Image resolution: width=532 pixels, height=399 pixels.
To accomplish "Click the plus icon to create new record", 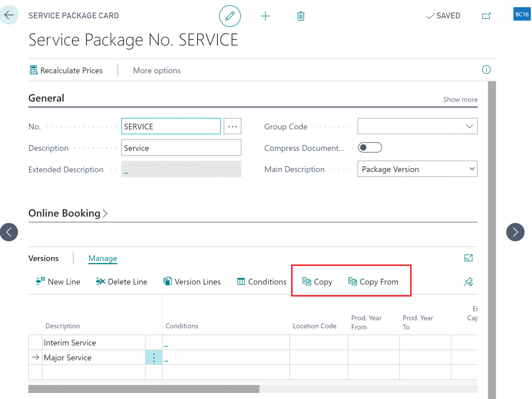I will [x=266, y=16].
